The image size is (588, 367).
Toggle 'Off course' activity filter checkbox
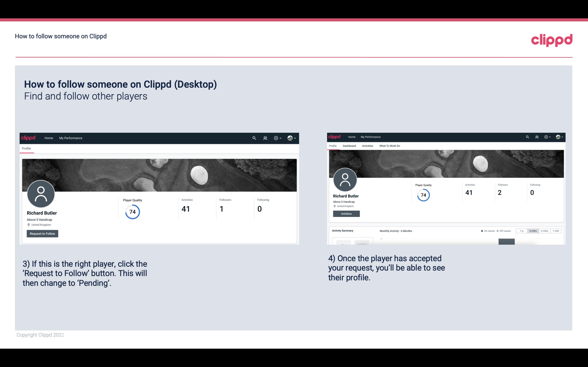(498, 231)
